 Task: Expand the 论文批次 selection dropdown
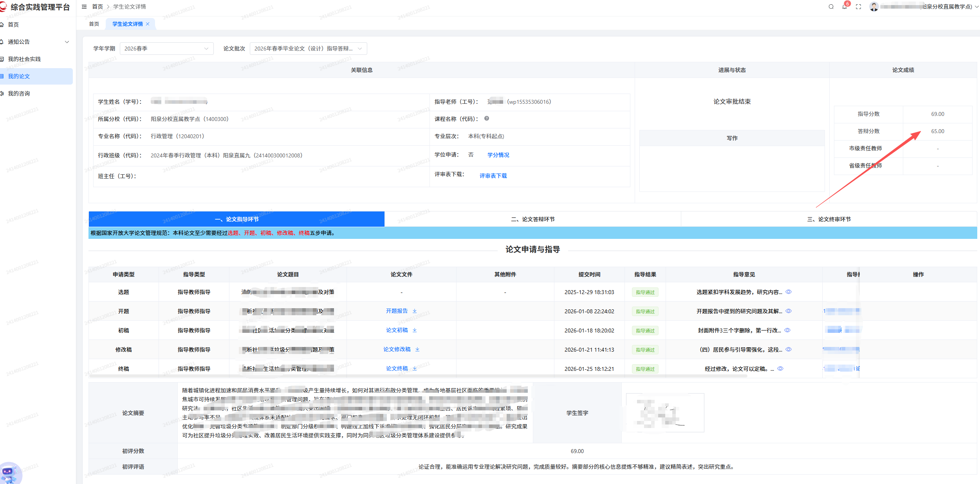[x=308, y=49]
